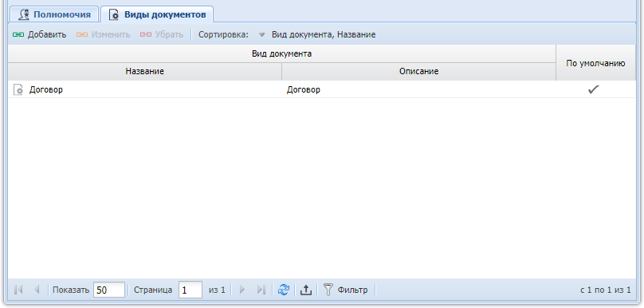Sort by the Название column header
This screenshot has height=308, width=644.
(x=144, y=72)
